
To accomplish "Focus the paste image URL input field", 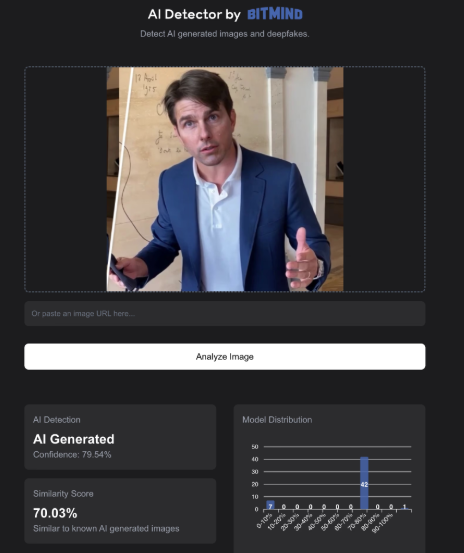I will pyautogui.click(x=225, y=313).
